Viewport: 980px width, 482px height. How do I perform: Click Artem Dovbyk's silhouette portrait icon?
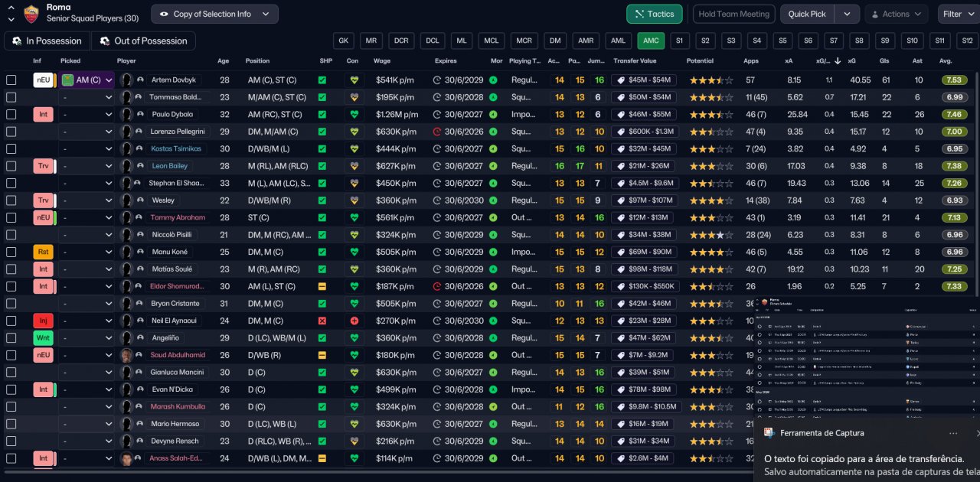(x=126, y=80)
